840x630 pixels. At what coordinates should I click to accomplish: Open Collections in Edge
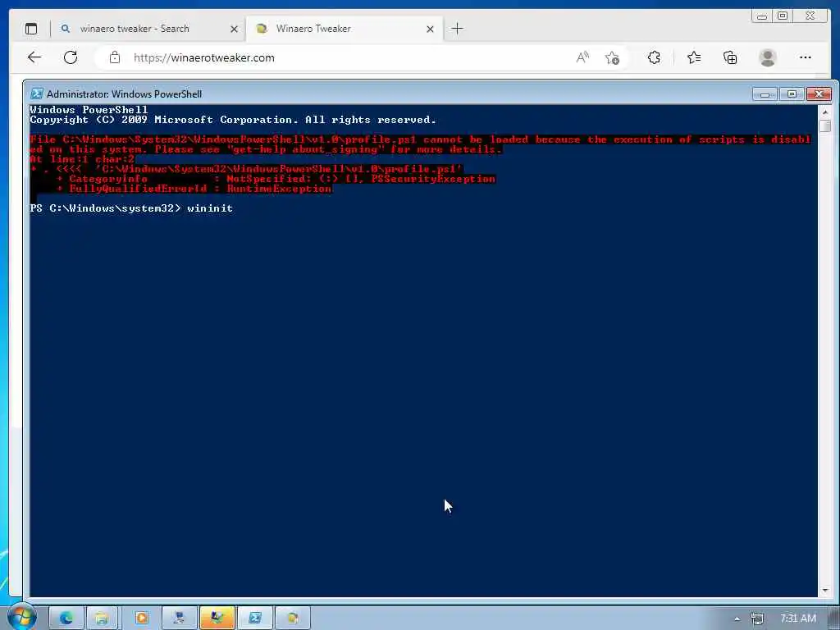pos(730,57)
